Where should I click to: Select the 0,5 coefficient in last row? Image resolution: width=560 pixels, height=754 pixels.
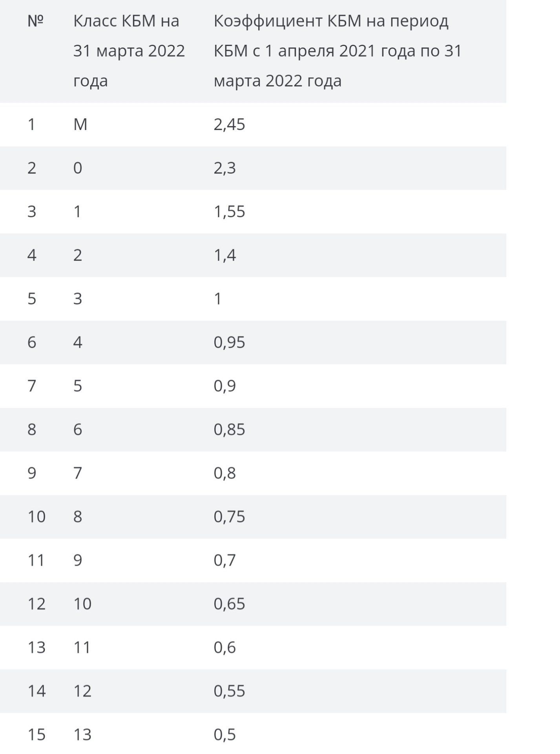(224, 735)
